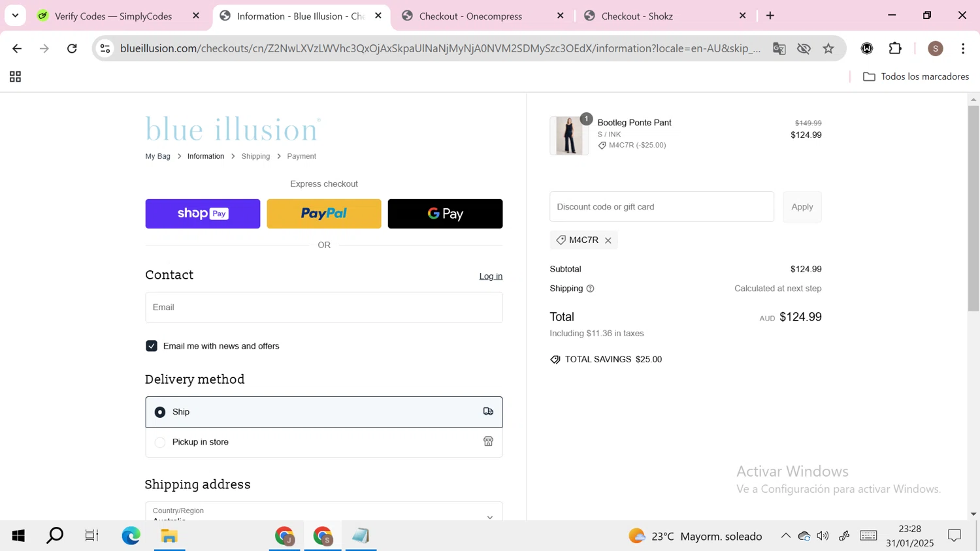Select the Information - Blue Illusion tab

pos(301,16)
